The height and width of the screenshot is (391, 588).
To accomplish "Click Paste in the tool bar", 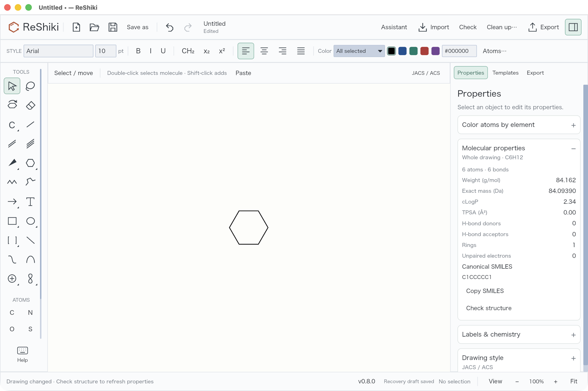I will tap(243, 73).
